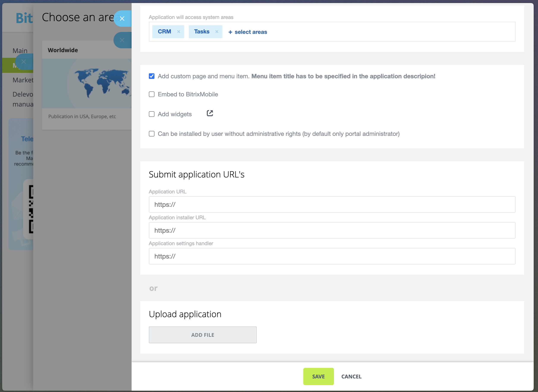Click the Application settings handler field

(332, 256)
